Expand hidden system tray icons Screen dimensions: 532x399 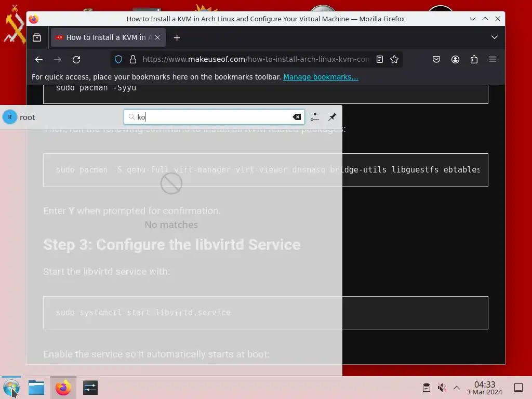click(x=457, y=388)
